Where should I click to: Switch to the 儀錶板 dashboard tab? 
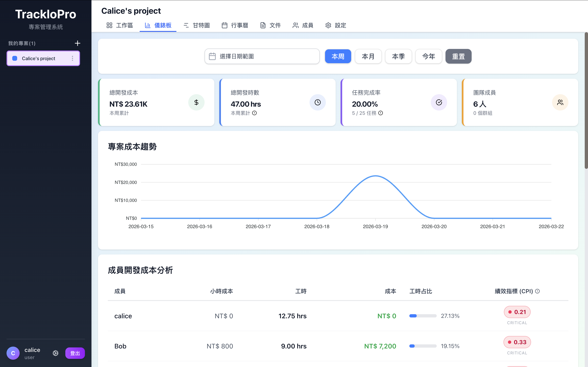coord(158,25)
